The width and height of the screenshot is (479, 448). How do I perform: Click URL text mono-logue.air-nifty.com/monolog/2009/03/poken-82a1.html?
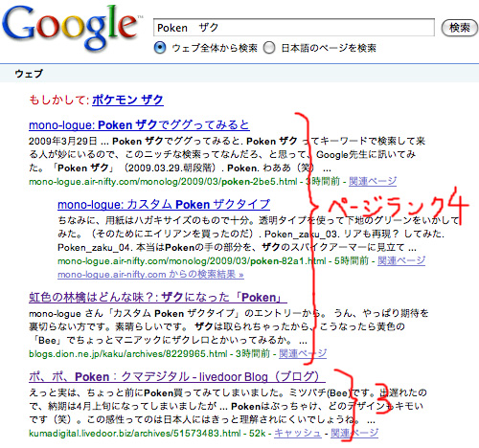(x=192, y=261)
